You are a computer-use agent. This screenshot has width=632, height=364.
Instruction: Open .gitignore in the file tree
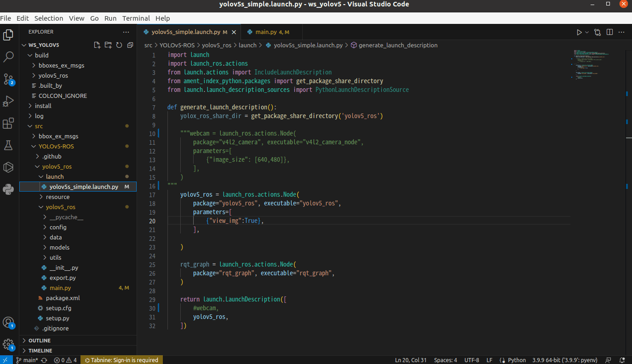click(x=78, y=328)
